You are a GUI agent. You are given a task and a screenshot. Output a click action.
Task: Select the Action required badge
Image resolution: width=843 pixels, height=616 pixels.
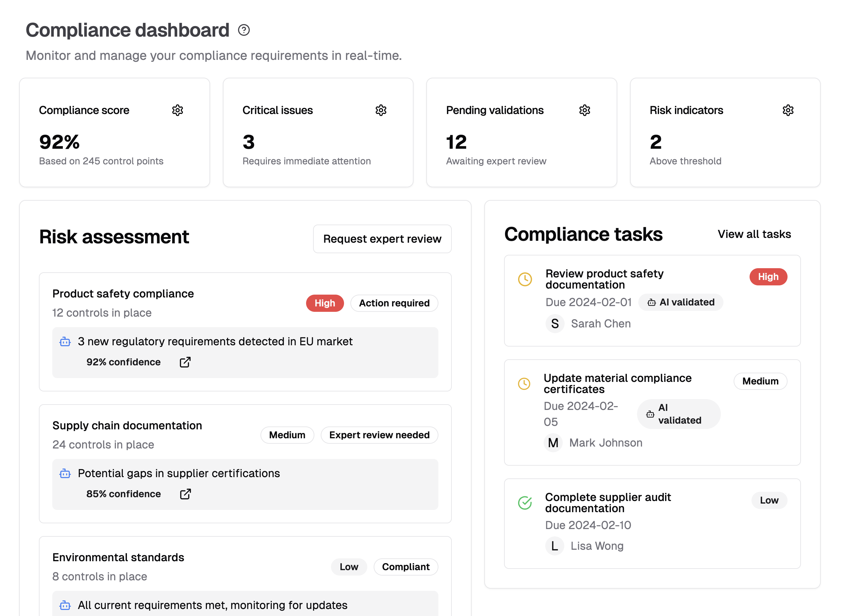[x=394, y=303]
